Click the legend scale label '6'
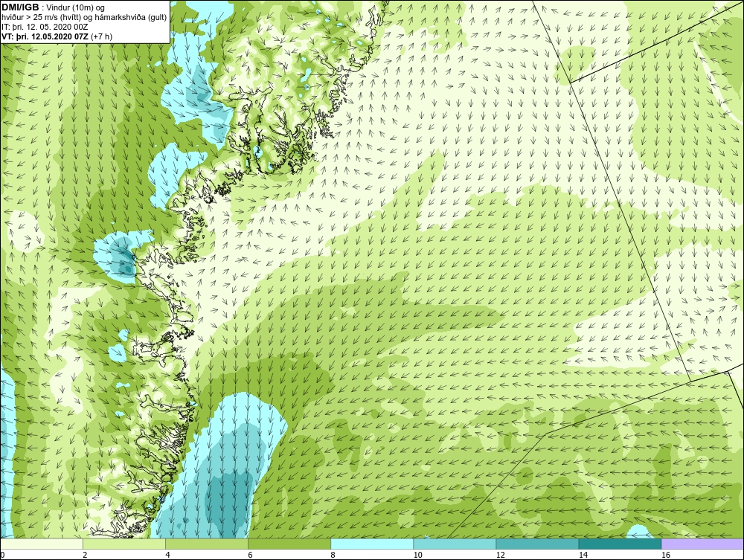The height and width of the screenshot is (560, 744). pos(249,555)
